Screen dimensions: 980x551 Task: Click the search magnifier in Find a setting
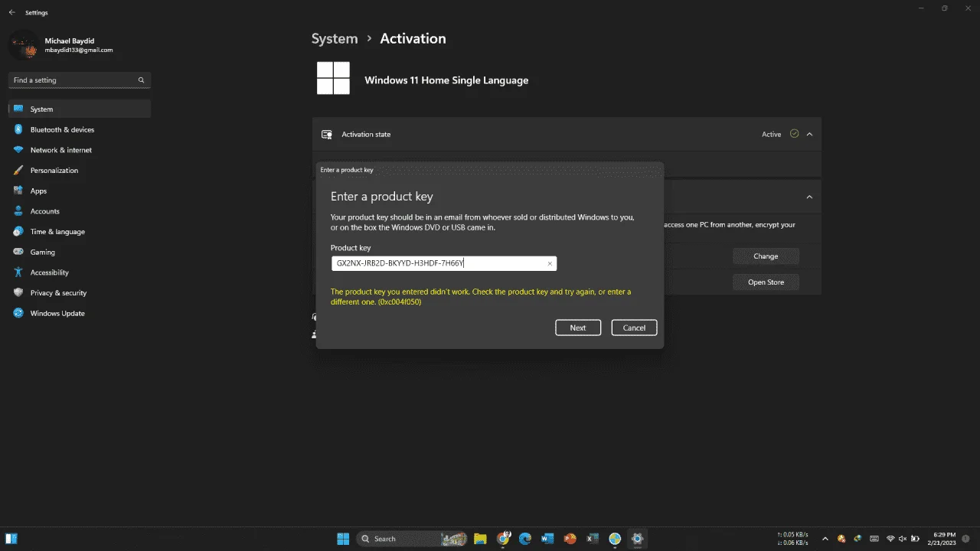[141, 80]
